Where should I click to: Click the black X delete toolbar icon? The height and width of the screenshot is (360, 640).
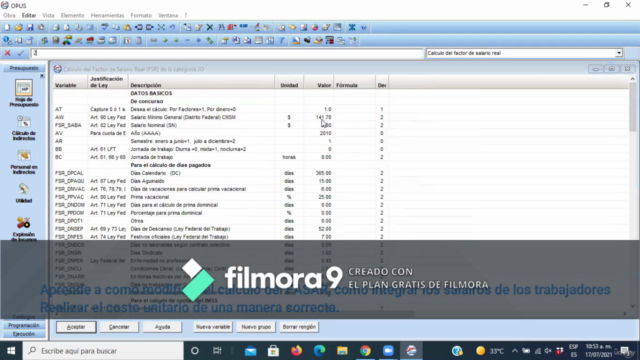click(209, 27)
